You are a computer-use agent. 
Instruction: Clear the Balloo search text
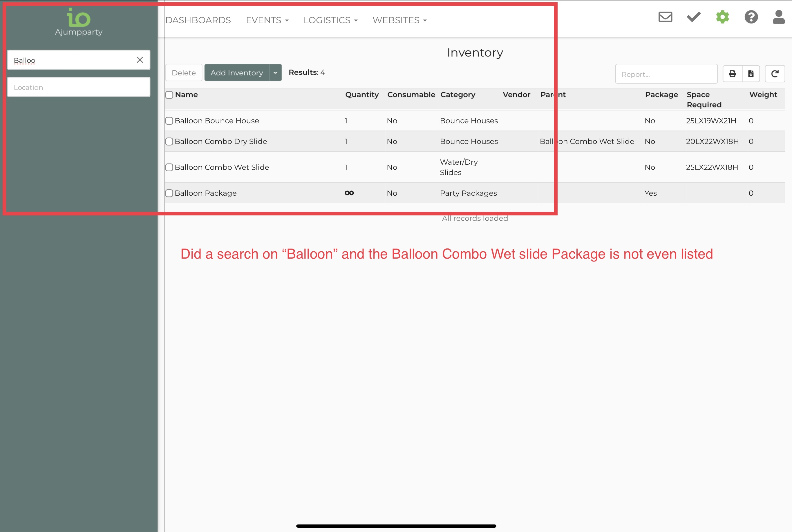coord(140,60)
